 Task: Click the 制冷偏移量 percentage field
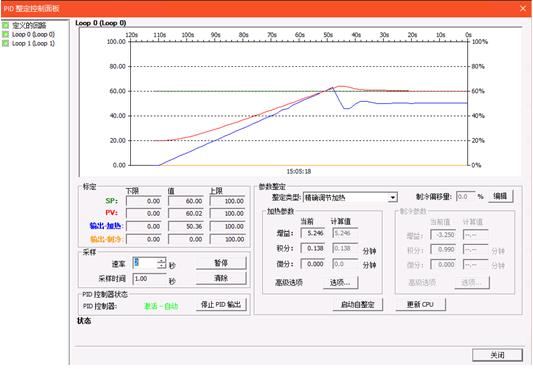(x=466, y=196)
